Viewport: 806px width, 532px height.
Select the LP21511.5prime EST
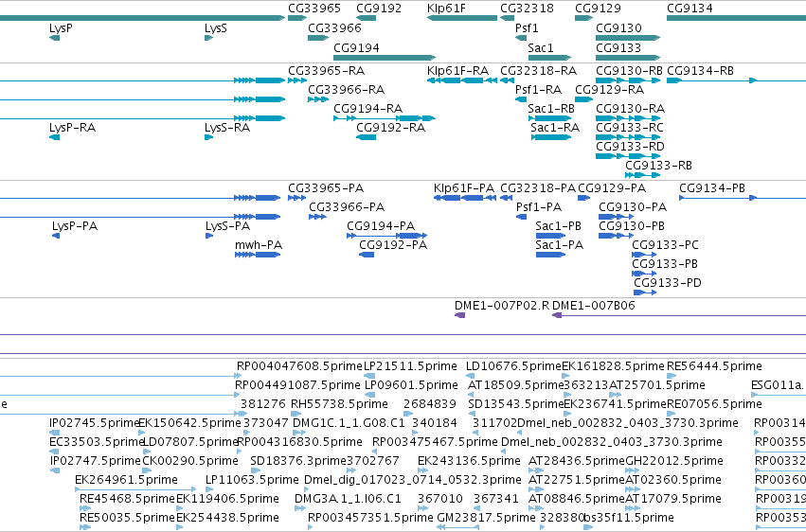point(368,377)
